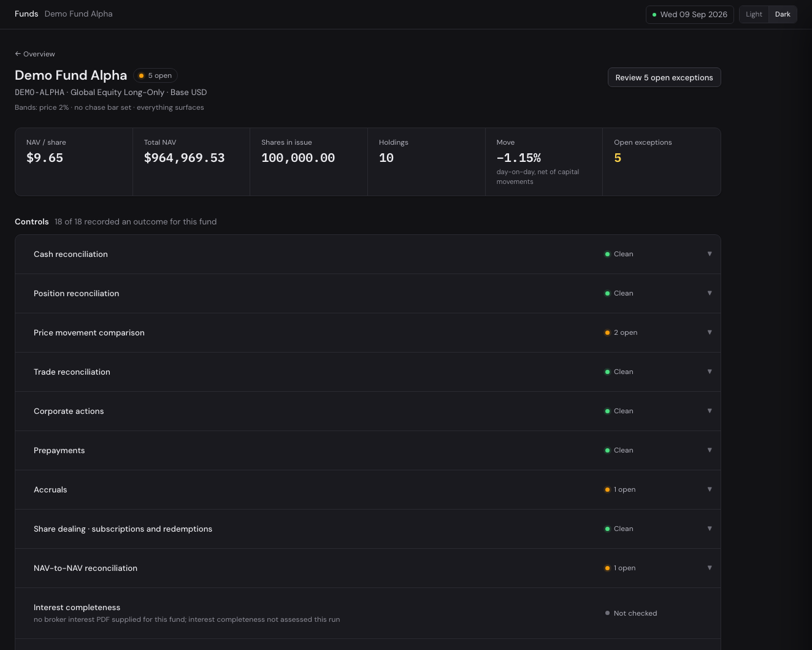Select Demo Fund Alpha breadcrumb item

point(79,13)
